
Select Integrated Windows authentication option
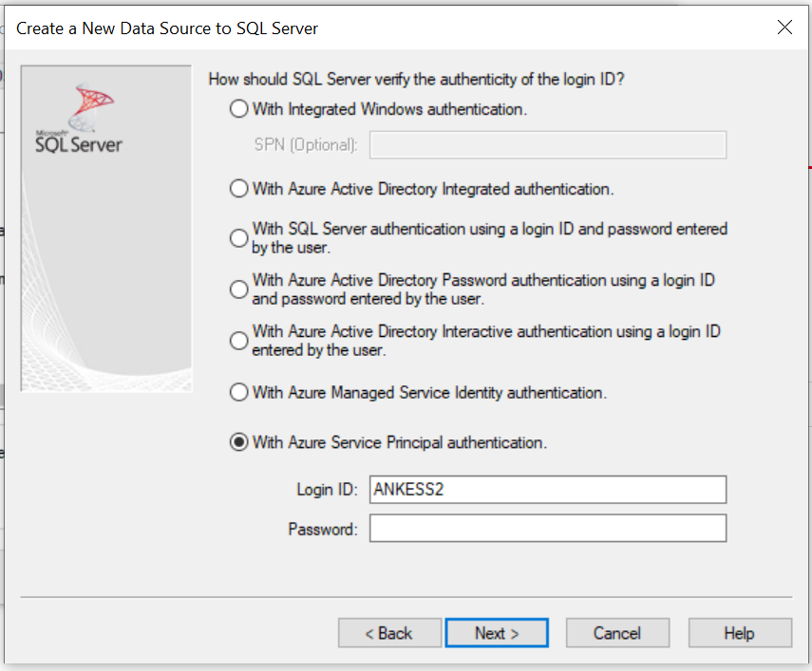click(x=239, y=109)
